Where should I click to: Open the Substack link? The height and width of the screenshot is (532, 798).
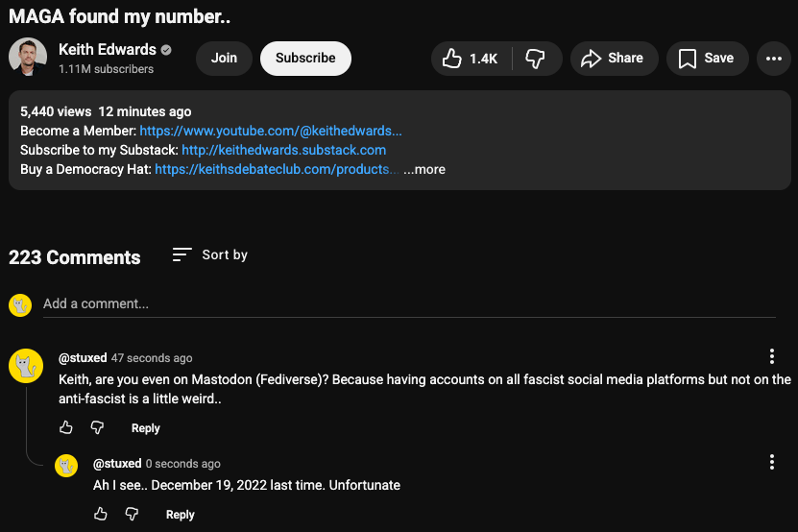coord(283,150)
